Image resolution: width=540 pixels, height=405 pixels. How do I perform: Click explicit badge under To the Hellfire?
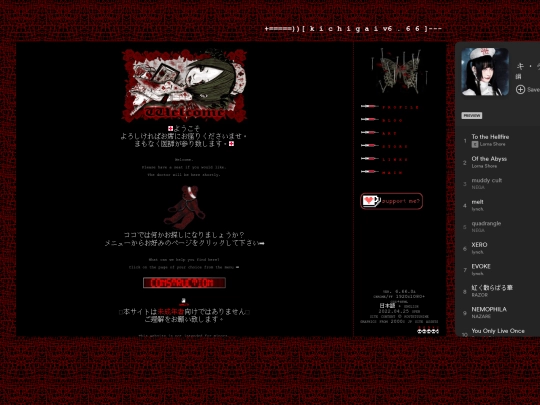point(475,144)
